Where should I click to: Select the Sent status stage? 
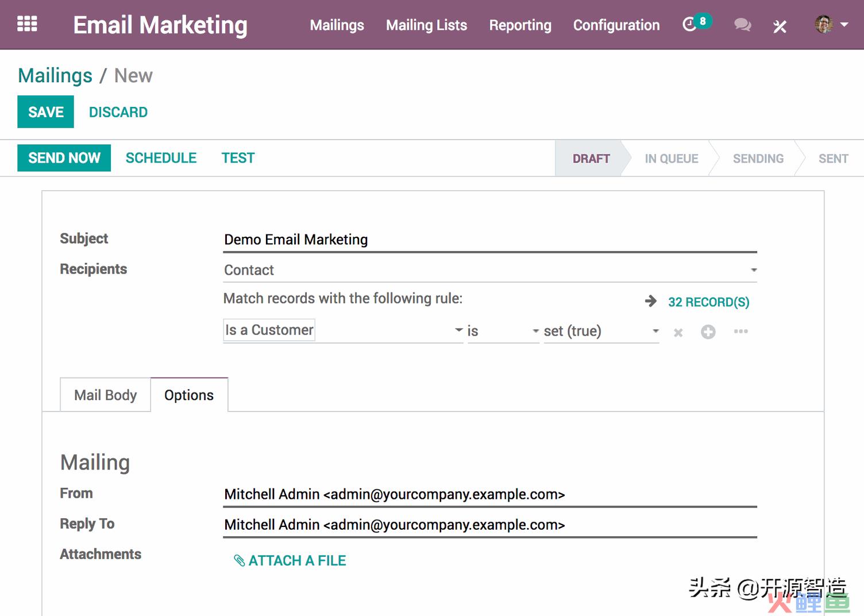coord(833,159)
